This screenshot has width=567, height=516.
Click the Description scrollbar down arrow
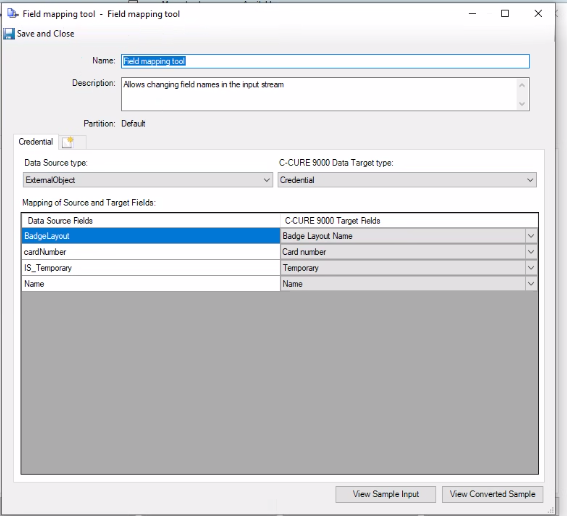[x=522, y=104]
